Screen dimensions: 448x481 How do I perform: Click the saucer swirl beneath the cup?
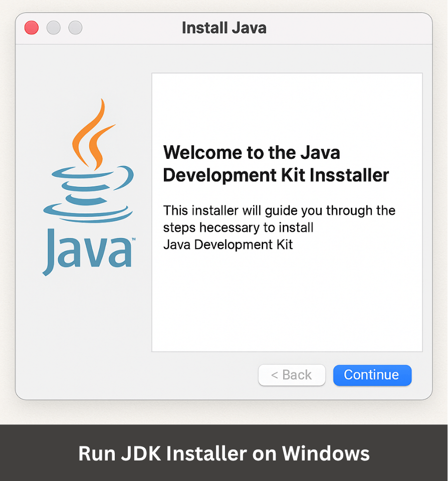point(88,212)
